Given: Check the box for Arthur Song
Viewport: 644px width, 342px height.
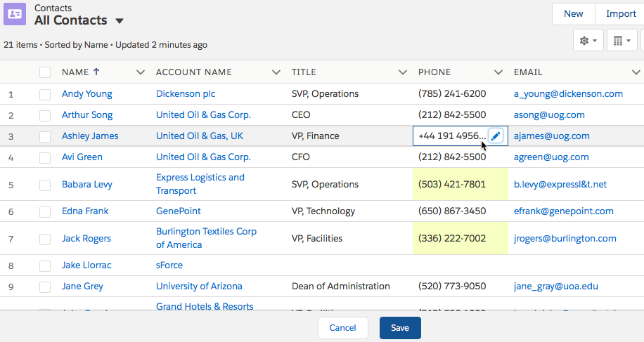Looking at the screenshot, I should pos(45,115).
